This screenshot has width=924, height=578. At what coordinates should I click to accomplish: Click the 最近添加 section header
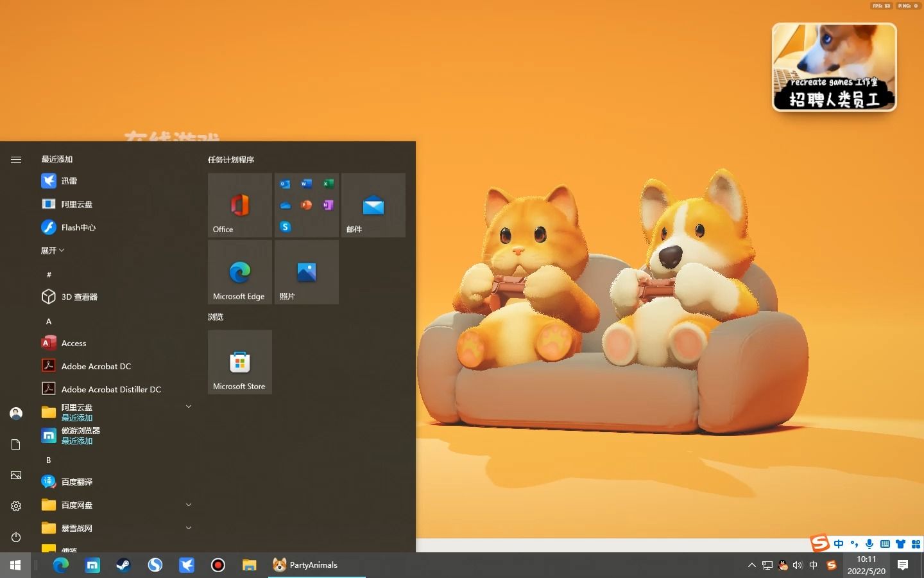[x=57, y=159]
